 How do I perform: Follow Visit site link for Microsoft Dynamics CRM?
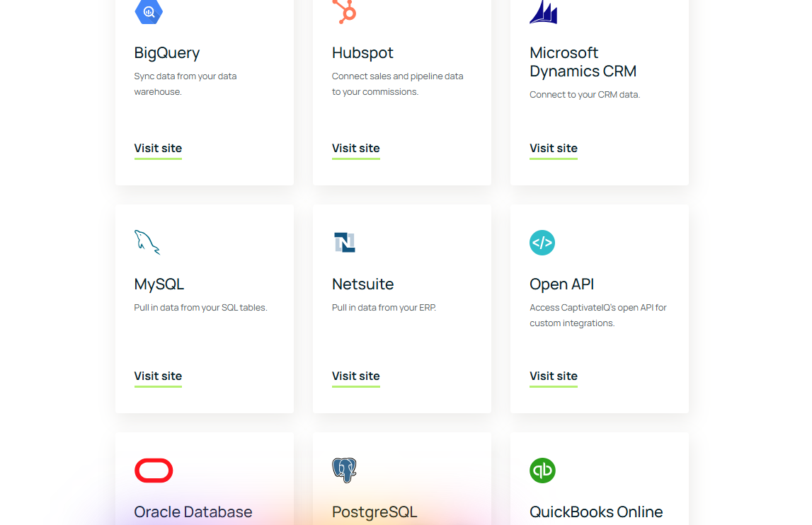[x=553, y=149]
